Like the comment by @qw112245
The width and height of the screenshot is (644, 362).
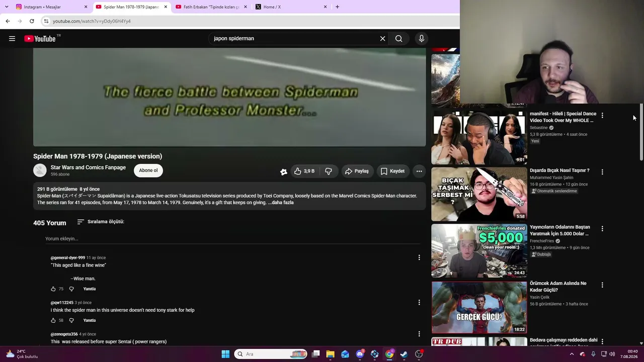tap(53, 320)
